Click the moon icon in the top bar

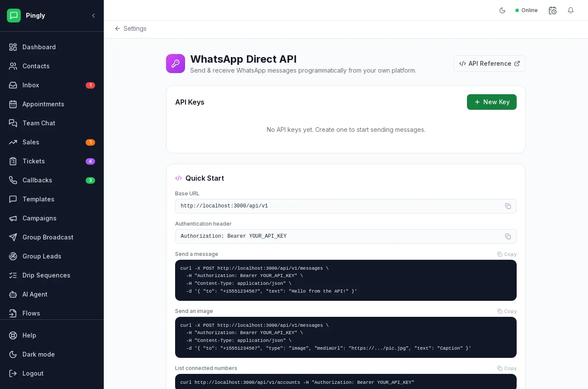[502, 10]
